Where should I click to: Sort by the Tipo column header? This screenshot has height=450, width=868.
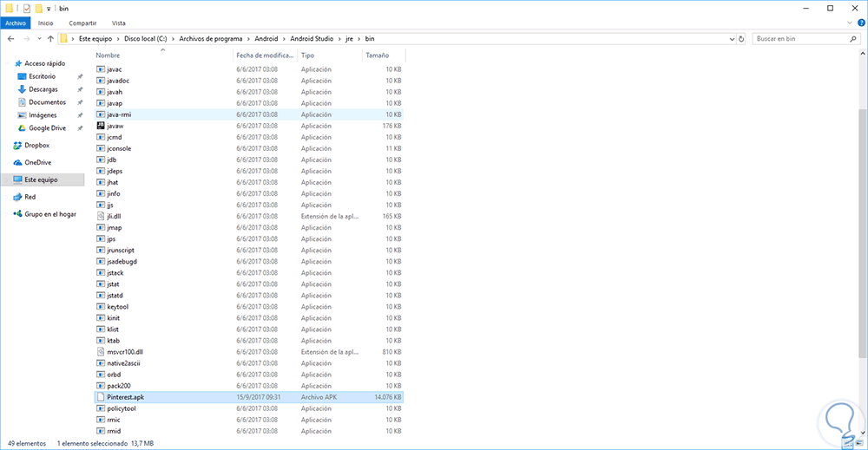330,55
